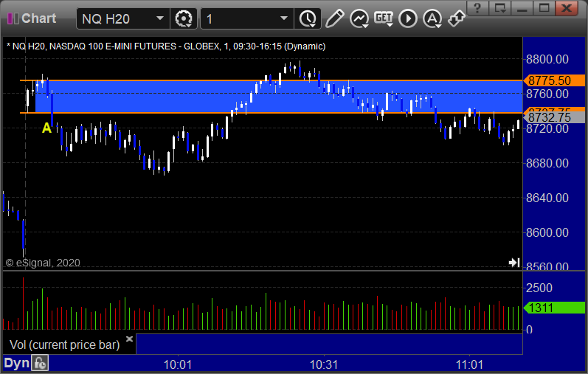
Task: Click the 2500 volume axis label
Action: (x=539, y=288)
